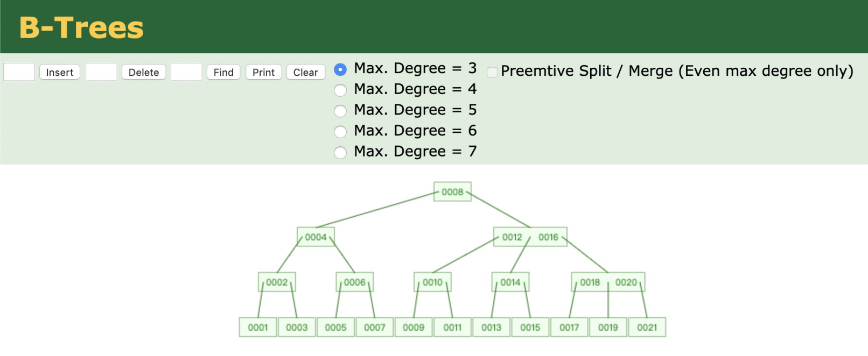The image size is (868, 356).
Task: Focus the find value text field
Action: 186,72
